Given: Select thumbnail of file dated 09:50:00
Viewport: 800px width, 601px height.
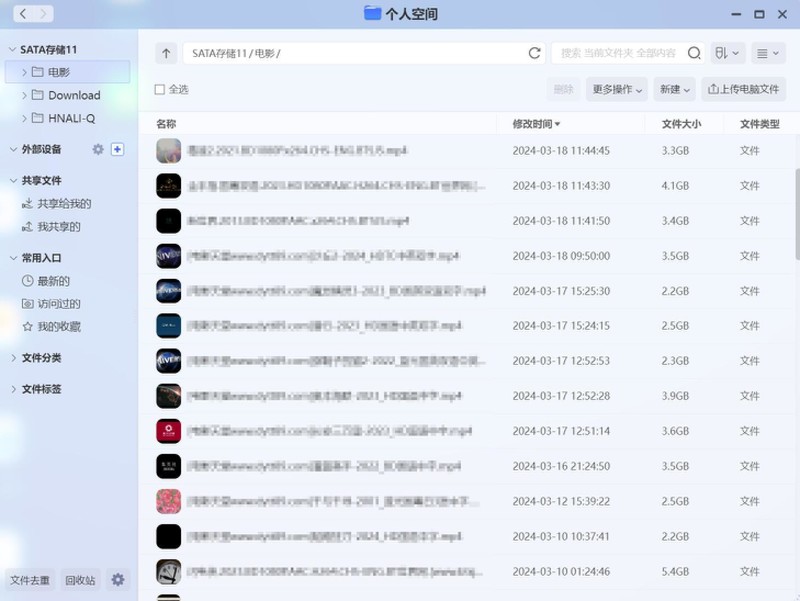Looking at the screenshot, I should [168, 256].
